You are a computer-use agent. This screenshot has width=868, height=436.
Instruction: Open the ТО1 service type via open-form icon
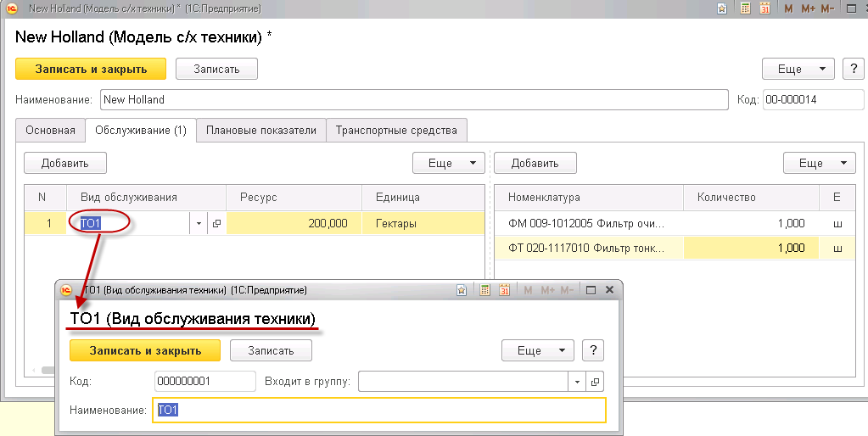pyautogui.click(x=217, y=224)
